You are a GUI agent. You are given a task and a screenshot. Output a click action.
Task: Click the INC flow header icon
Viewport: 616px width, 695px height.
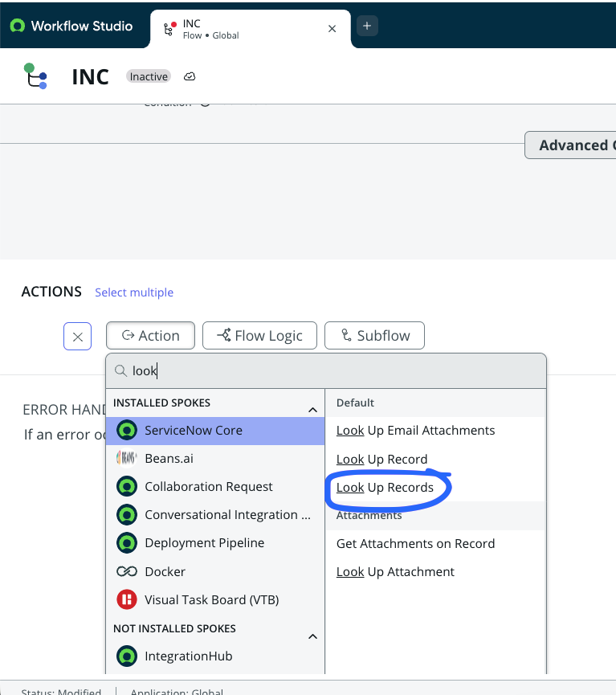(35, 76)
